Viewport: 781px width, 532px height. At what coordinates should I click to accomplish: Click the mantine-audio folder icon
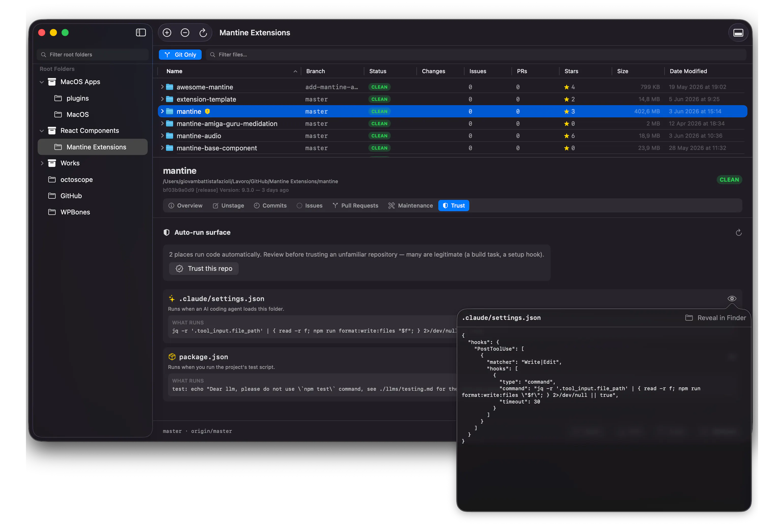pos(170,136)
